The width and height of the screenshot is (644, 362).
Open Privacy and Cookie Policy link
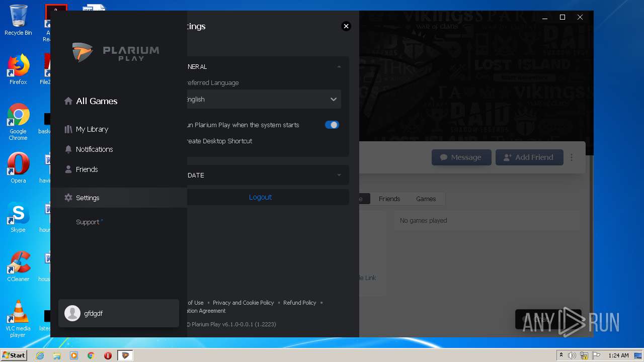tap(244, 303)
